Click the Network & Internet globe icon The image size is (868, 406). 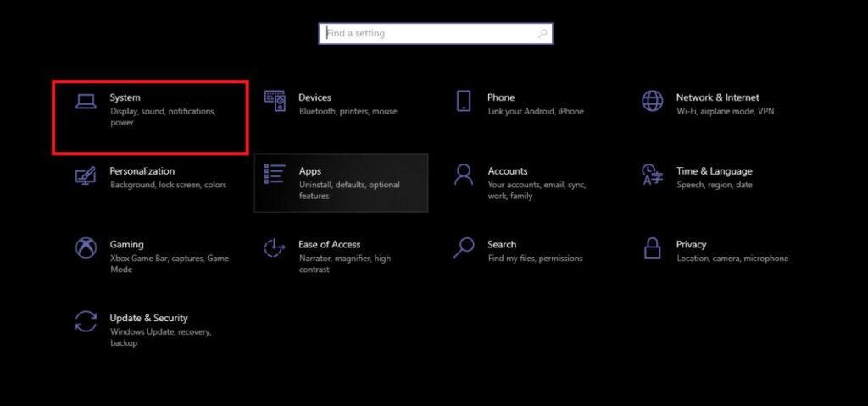(652, 101)
